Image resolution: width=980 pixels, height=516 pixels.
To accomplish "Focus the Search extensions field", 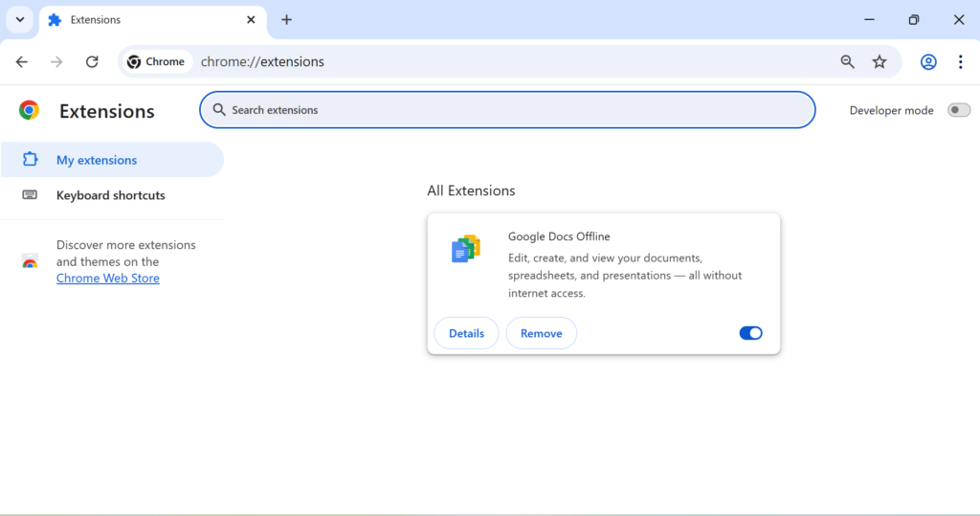I will [507, 110].
